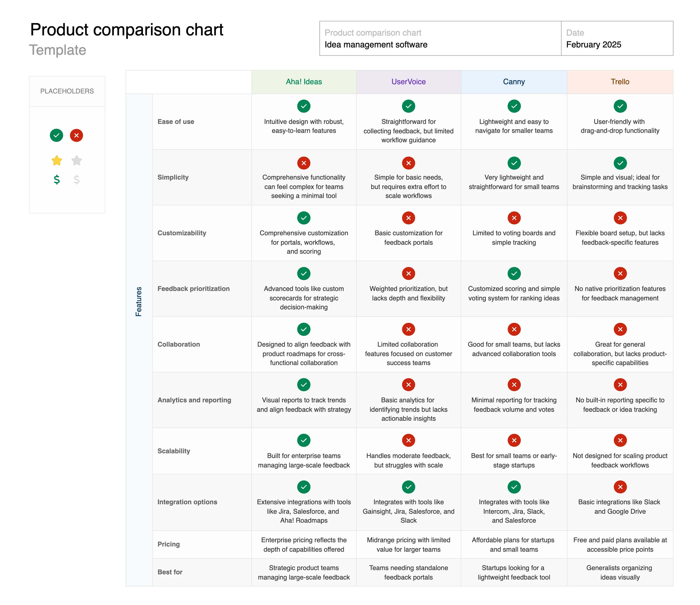
Task: Click Trello's red X for Integration options
Action: 620,487
